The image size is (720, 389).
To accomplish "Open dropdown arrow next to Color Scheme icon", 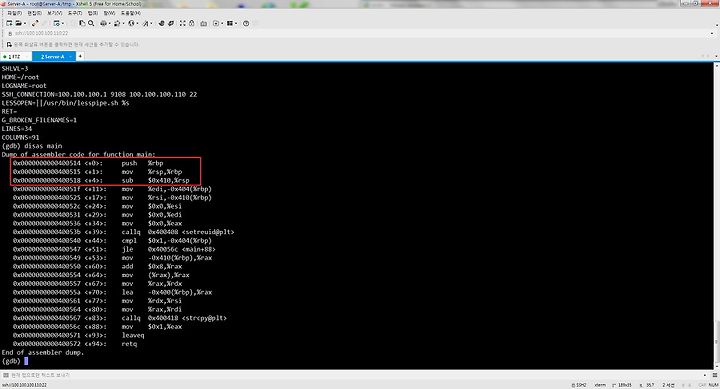I will pyautogui.click(x=124, y=23).
